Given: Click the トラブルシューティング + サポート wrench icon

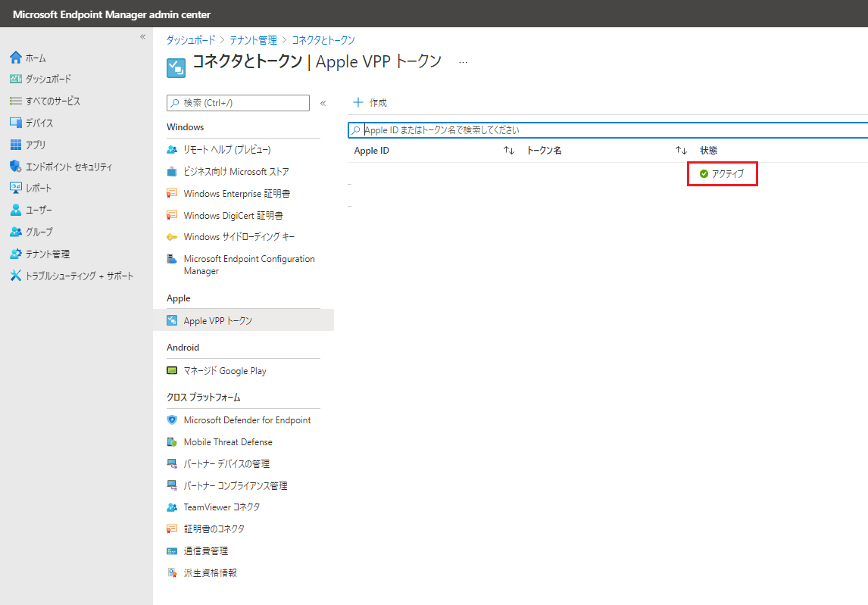Looking at the screenshot, I should pos(15,276).
